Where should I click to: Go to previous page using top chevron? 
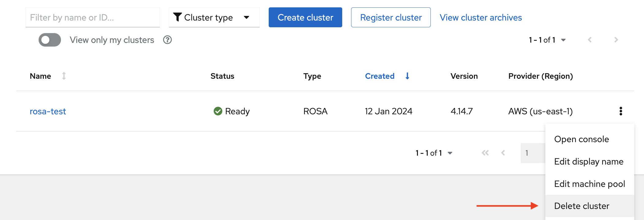tap(589, 40)
